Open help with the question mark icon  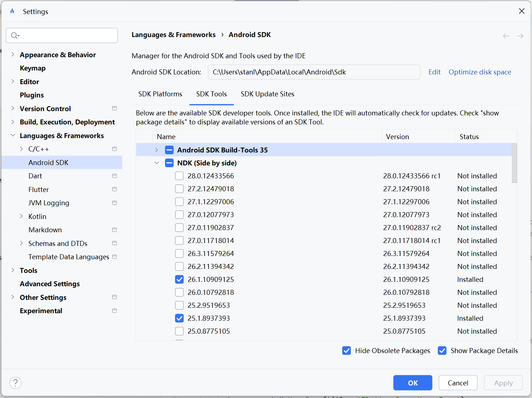[15, 383]
